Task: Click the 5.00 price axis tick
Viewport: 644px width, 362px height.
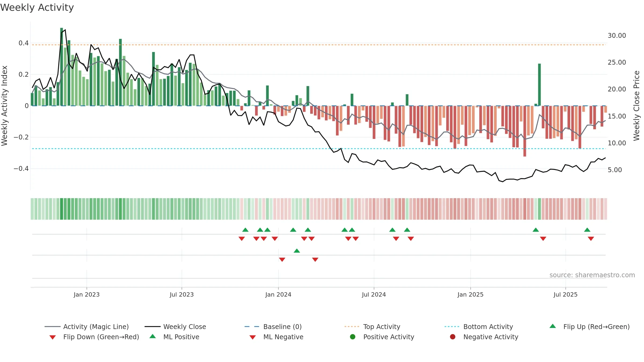Action: 615,170
